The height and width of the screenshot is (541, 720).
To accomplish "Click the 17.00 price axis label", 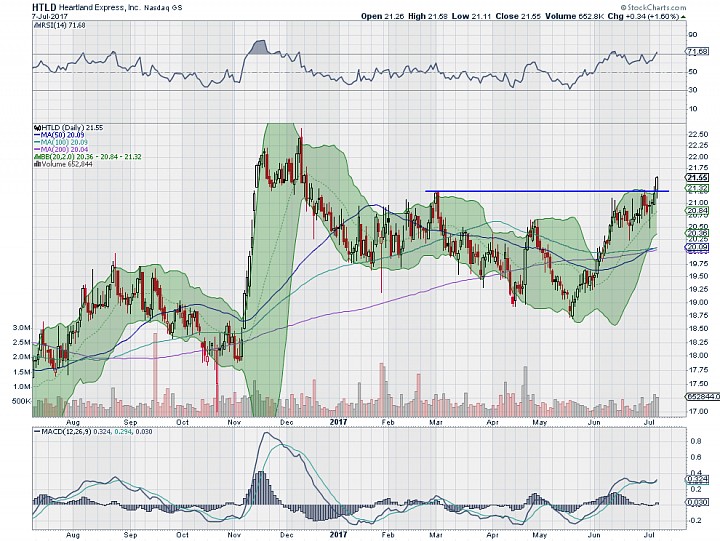I will [698, 411].
